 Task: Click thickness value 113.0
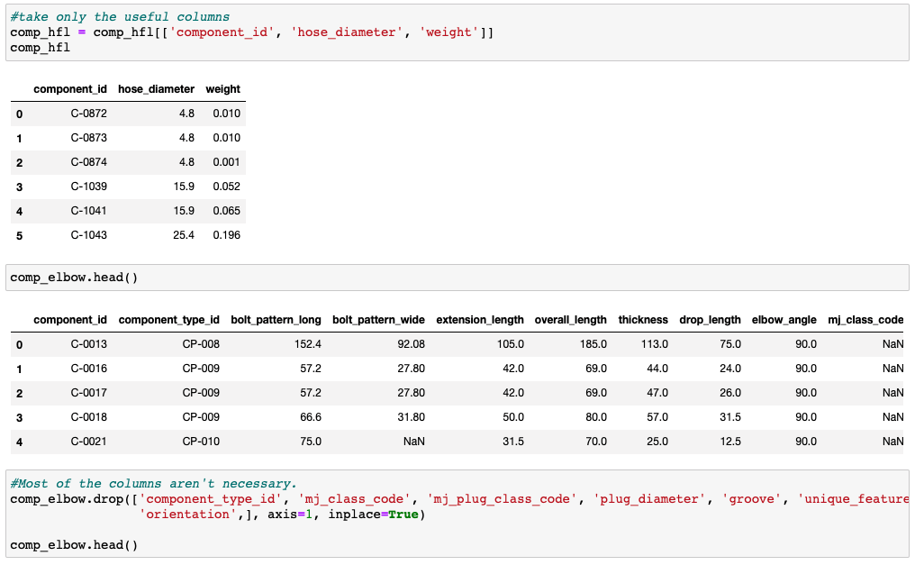pyautogui.click(x=655, y=344)
